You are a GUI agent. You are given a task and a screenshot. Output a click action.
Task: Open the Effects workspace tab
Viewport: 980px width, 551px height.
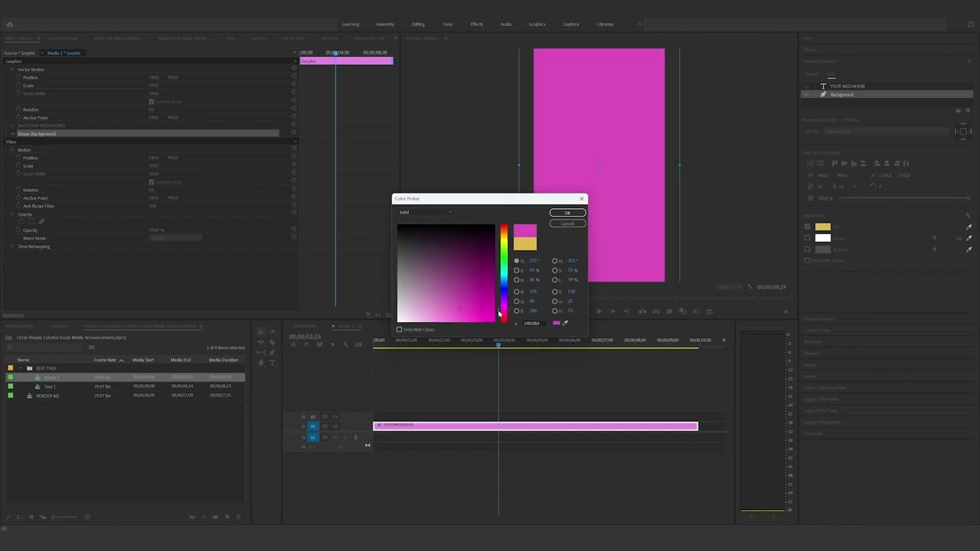477,24
